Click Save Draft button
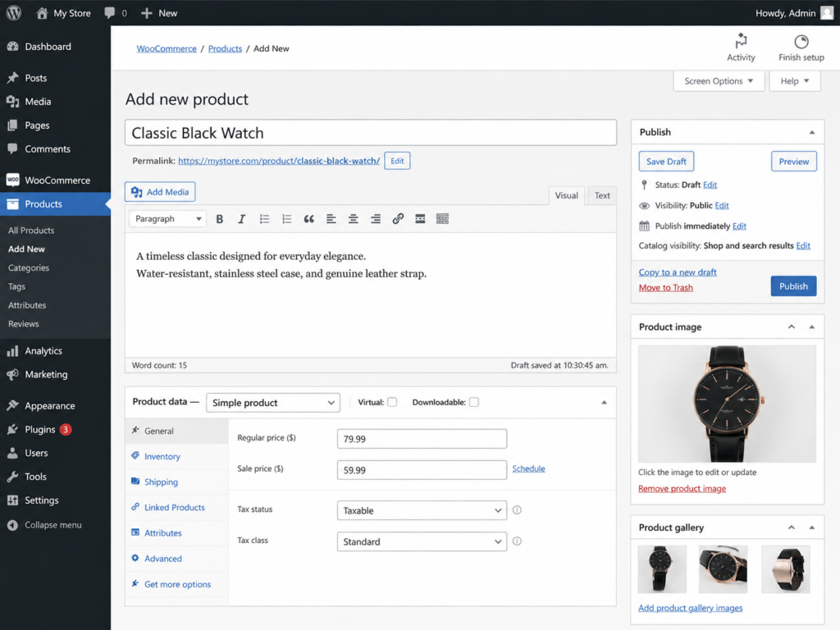 coord(666,162)
